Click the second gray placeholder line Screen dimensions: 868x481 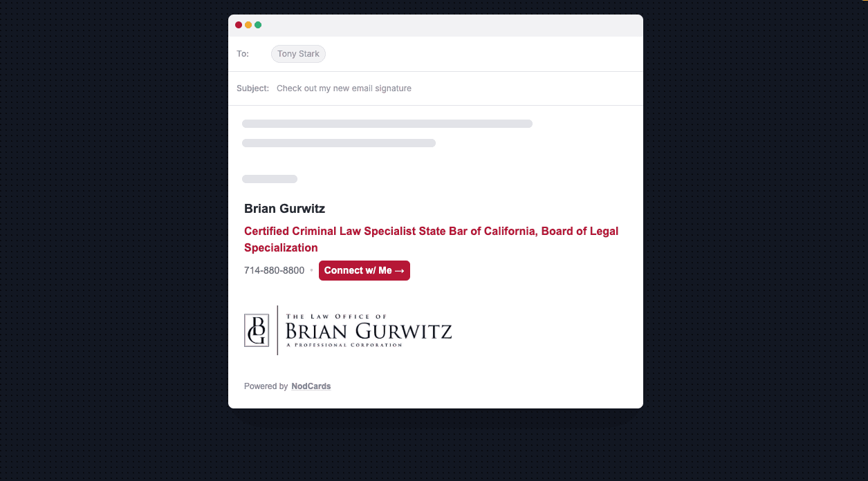pos(339,143)
